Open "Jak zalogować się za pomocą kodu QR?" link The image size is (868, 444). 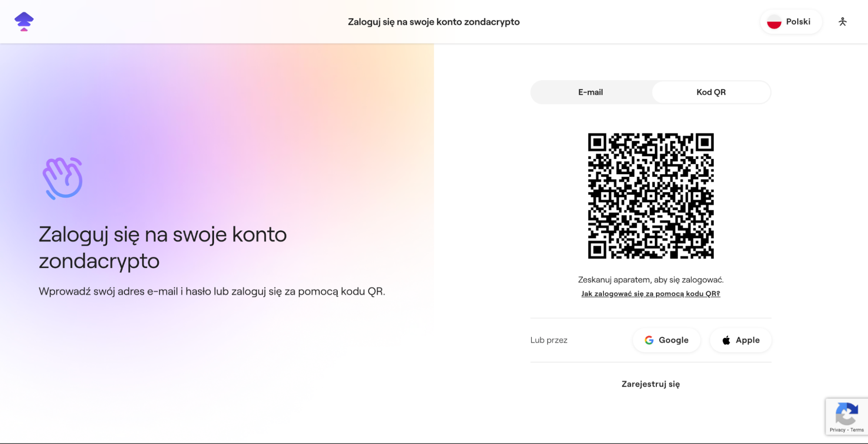click(x=650, y=293)
